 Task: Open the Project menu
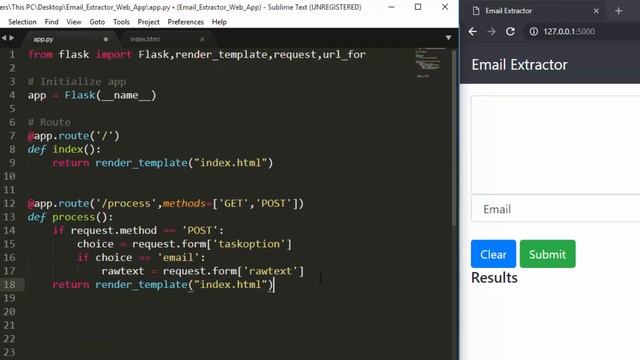pos(149,22)
